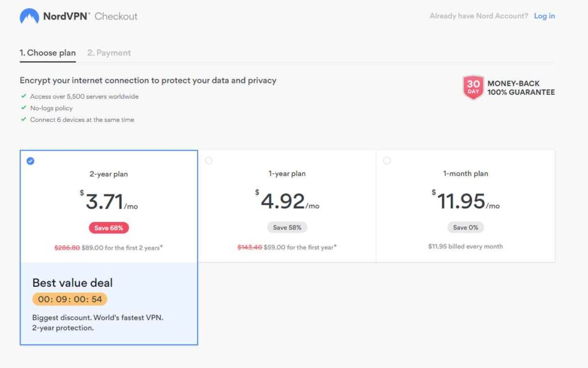
Task: Click the red Save 68% badge
Action: click(109, 228)
